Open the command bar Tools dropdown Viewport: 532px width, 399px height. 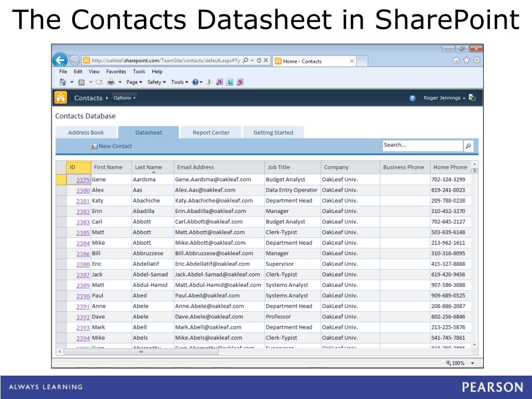(179, 82)
